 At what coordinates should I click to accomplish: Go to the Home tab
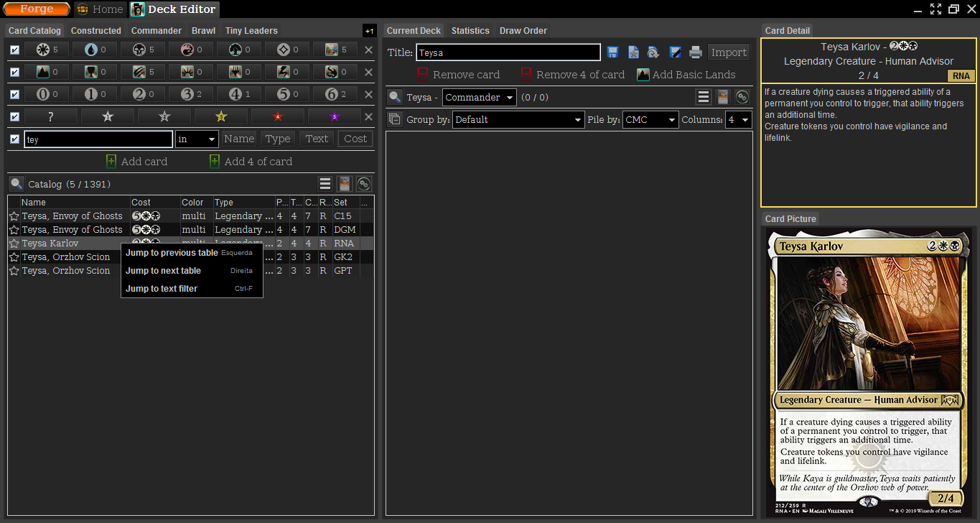click(x=100, y=9)
